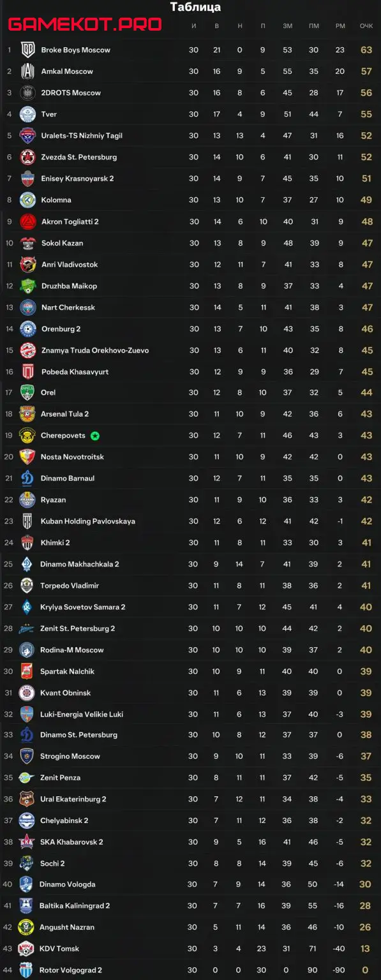Sort table by the ОЧК points column
This screenshot has height=980, width=381.
(366, 26)
